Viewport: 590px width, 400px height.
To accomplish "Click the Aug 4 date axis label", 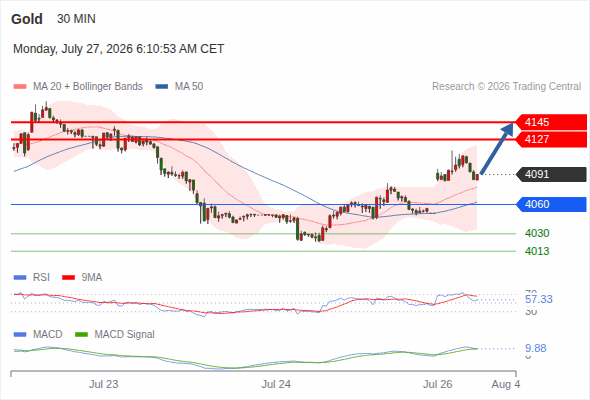I will tap(506, 384).
